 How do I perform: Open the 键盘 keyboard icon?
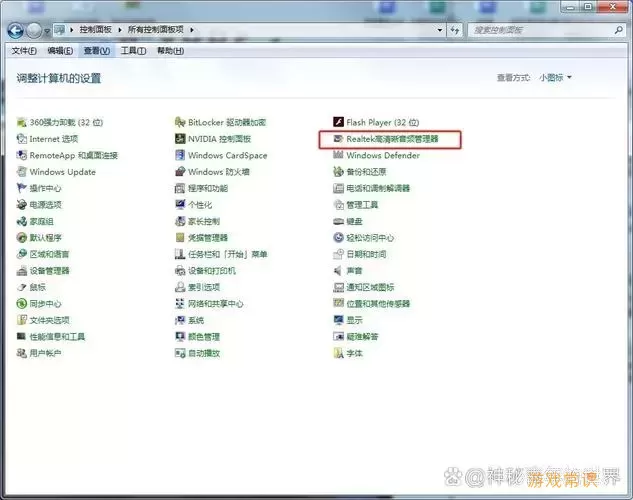[338, 221]
